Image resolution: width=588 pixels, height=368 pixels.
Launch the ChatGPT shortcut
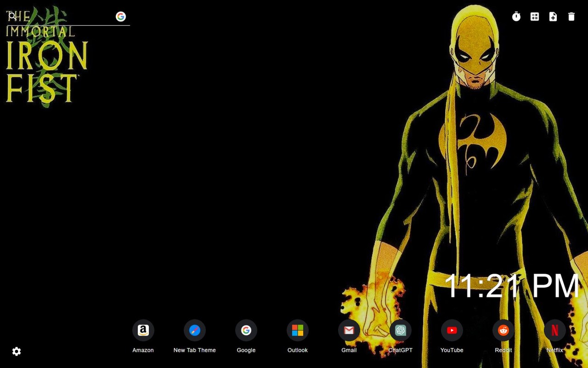[x=401, y=330]
